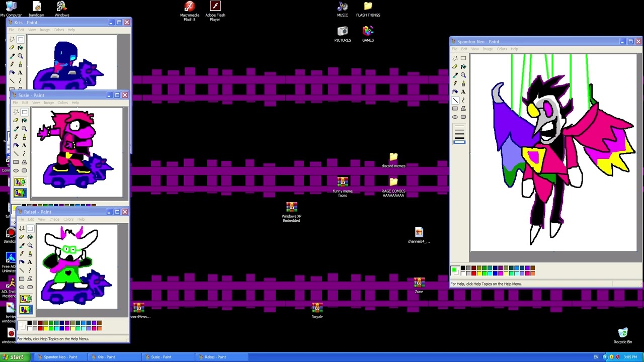Choose the Fill With Color bucket in Spamton Neo Paint
This screenshot has height=362, width=644.
coord(463,66)
